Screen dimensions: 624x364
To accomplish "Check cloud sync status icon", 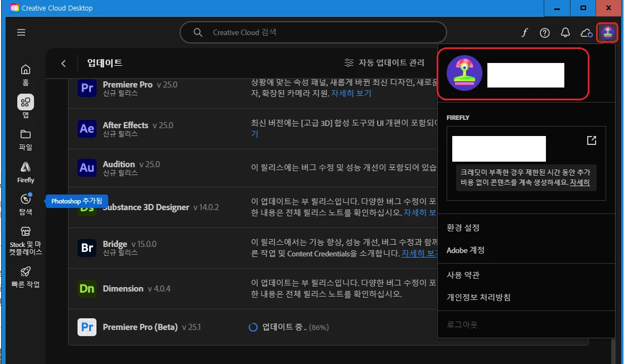I will [x=586, y=33].
